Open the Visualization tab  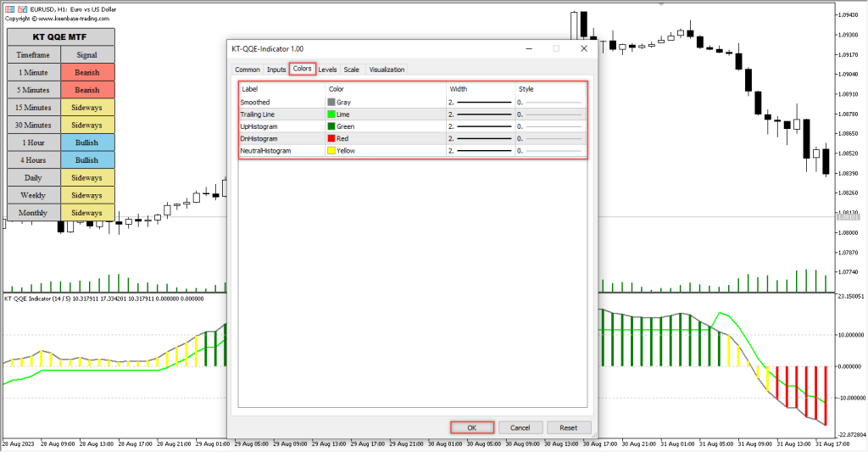(387, 70)
